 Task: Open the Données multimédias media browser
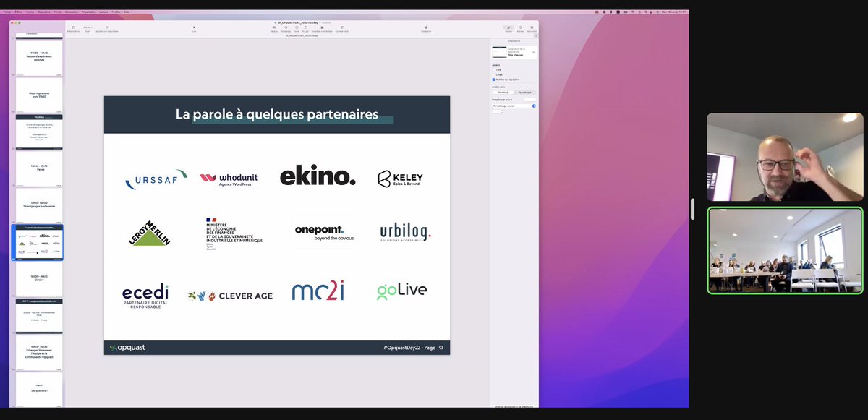point(322,29)
